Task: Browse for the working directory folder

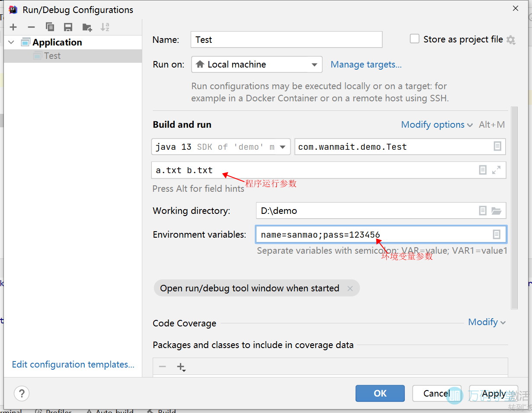Action: coord(496,211)
